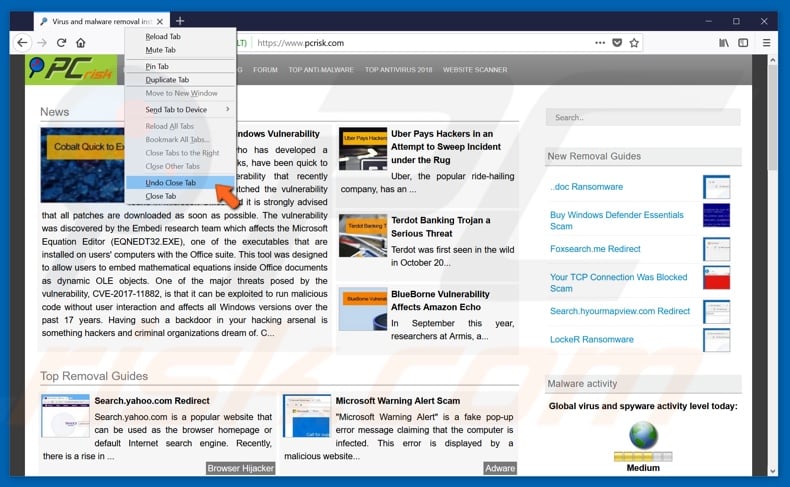Open LockeR Ransomware guide link
The height and width of the screenshot is (487, 790).
591,339
